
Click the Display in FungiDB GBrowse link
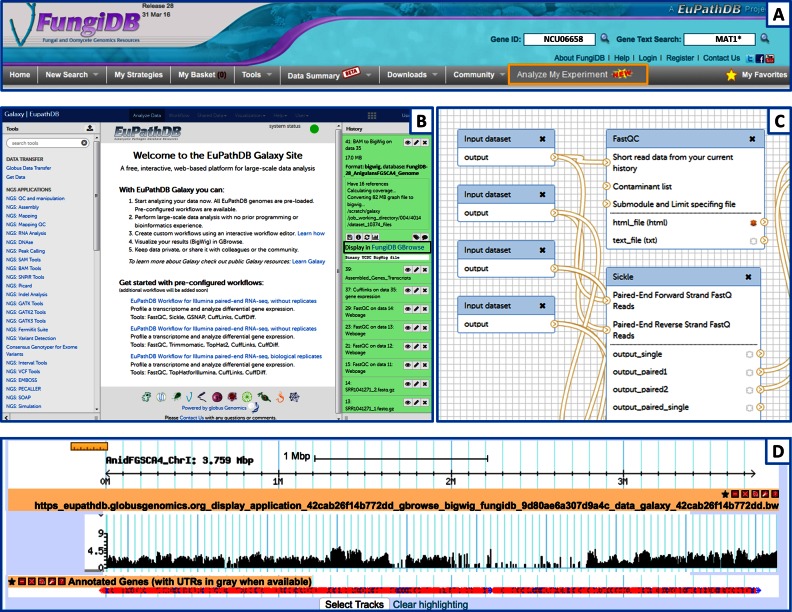click(385, 247)
